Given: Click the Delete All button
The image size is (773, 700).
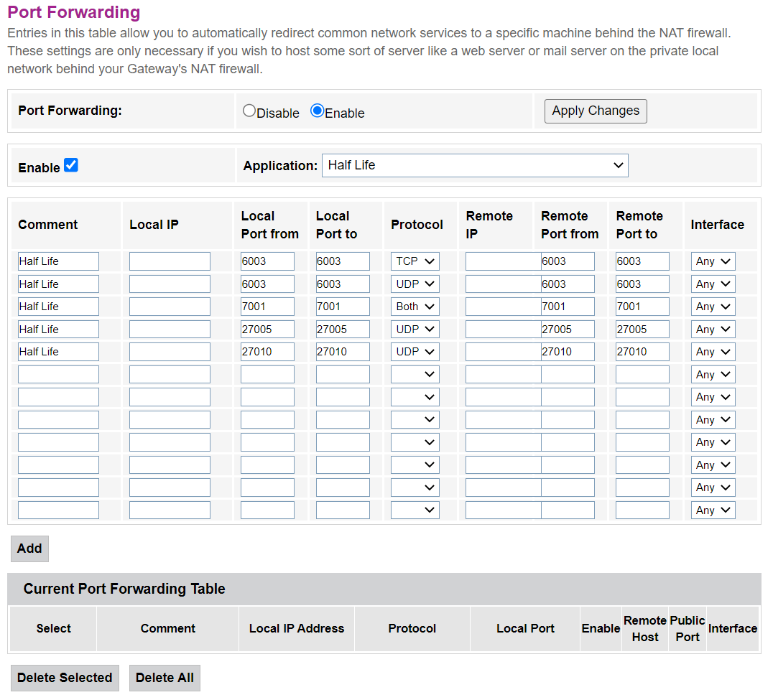Looking at the screenshot, I should click(165, 678).
